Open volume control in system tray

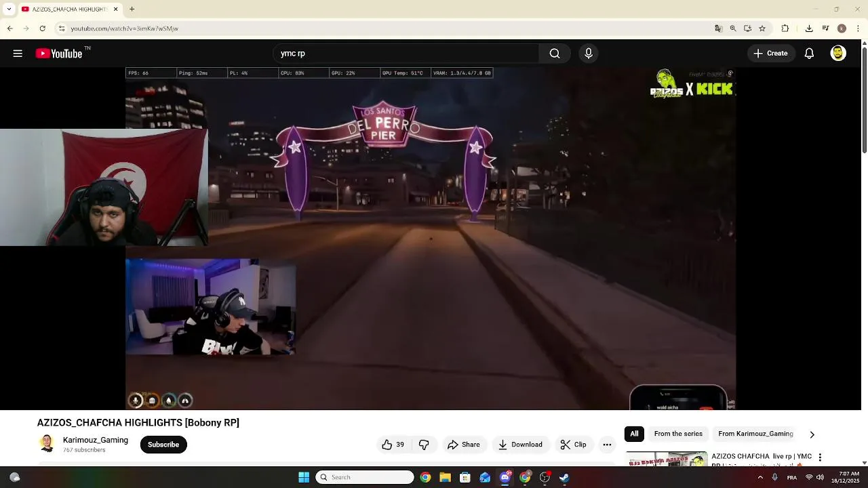[x=820, y=477]
